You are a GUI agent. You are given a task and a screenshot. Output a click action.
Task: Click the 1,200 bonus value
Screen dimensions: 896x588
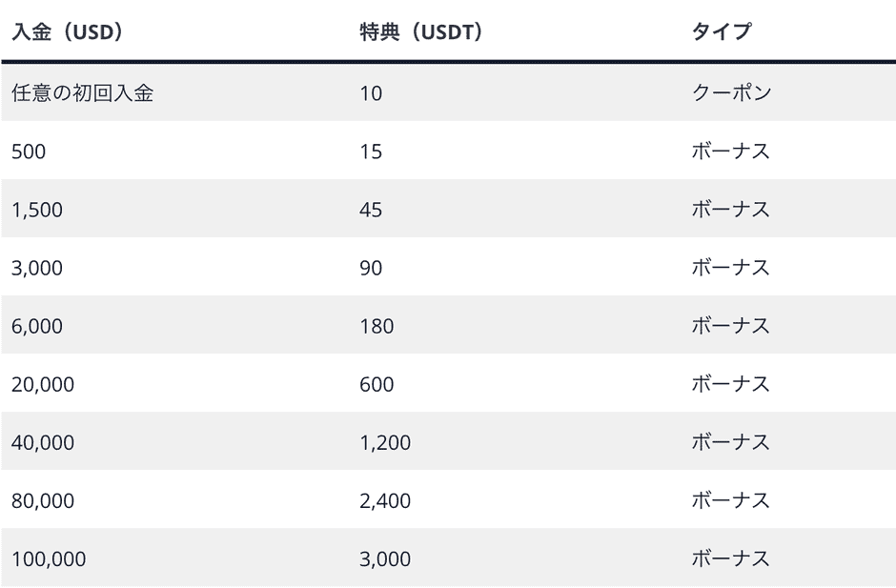pos(385,443)
